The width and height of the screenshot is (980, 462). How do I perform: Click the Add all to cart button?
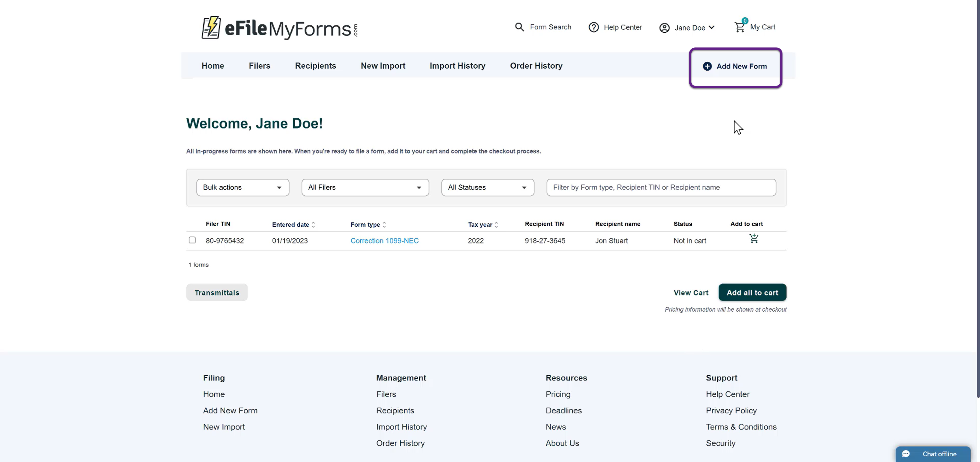752,293
